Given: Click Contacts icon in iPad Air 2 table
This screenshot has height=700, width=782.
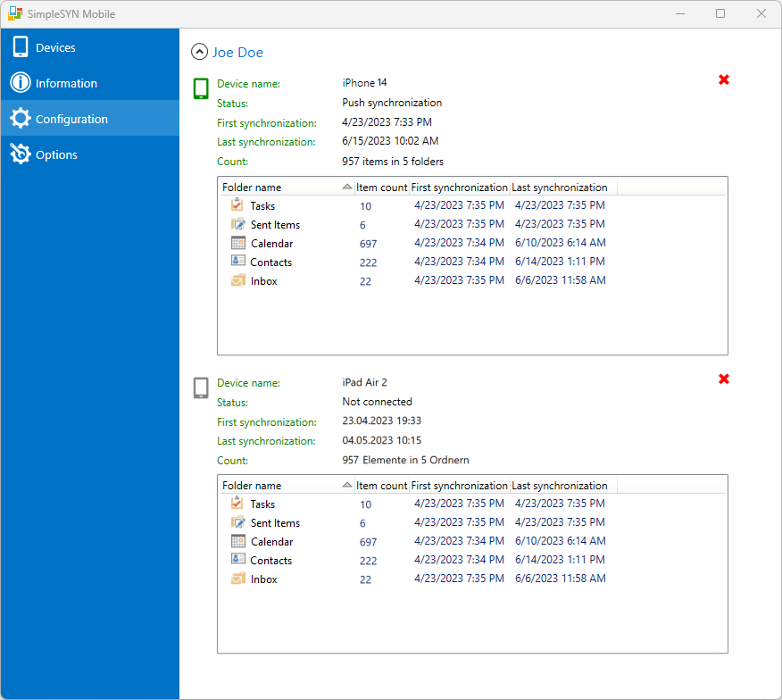Looking at the screenshot, I should [x=237, y=559].
